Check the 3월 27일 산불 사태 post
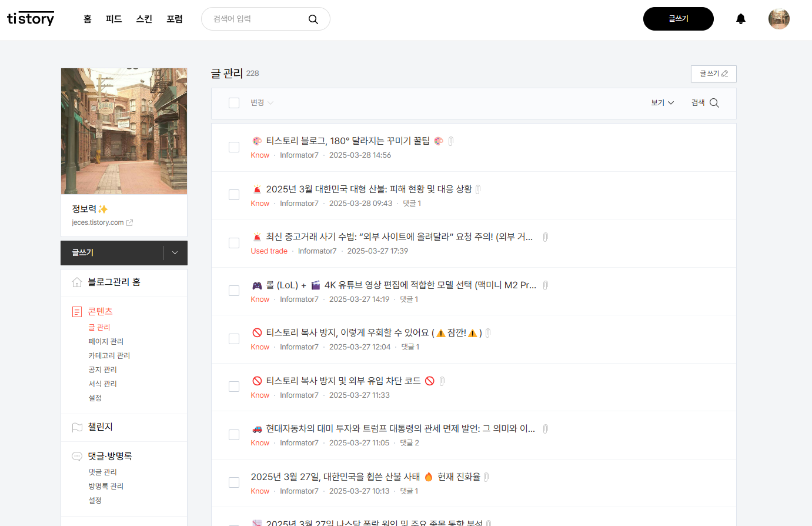The image size is (812, 526). [234, 482]
